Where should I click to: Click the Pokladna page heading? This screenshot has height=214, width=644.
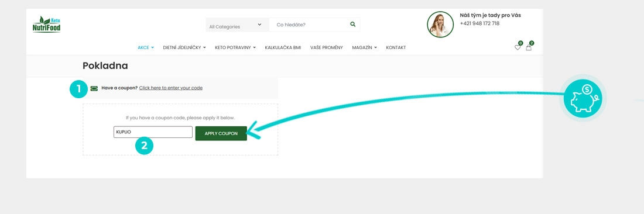105,65
